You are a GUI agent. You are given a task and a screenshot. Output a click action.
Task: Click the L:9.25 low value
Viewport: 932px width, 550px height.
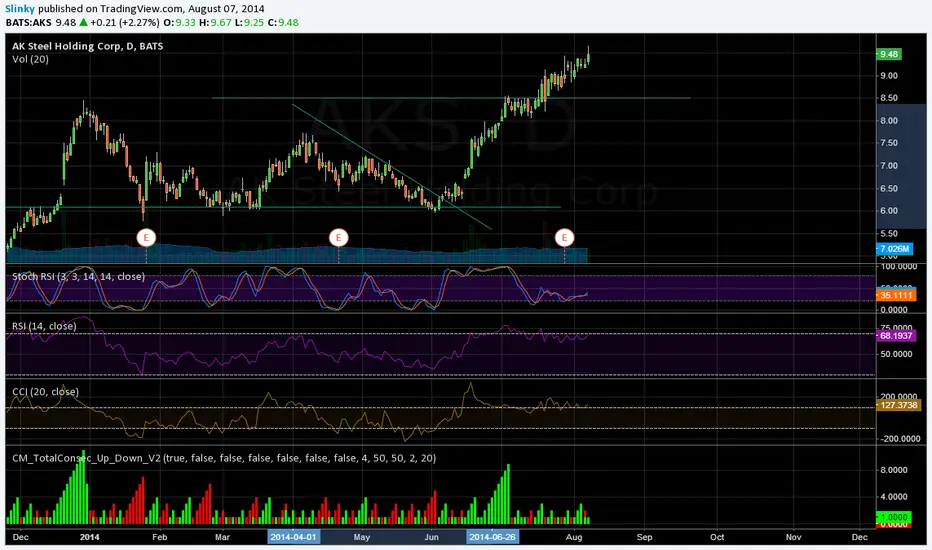click(x=249, y=23)
